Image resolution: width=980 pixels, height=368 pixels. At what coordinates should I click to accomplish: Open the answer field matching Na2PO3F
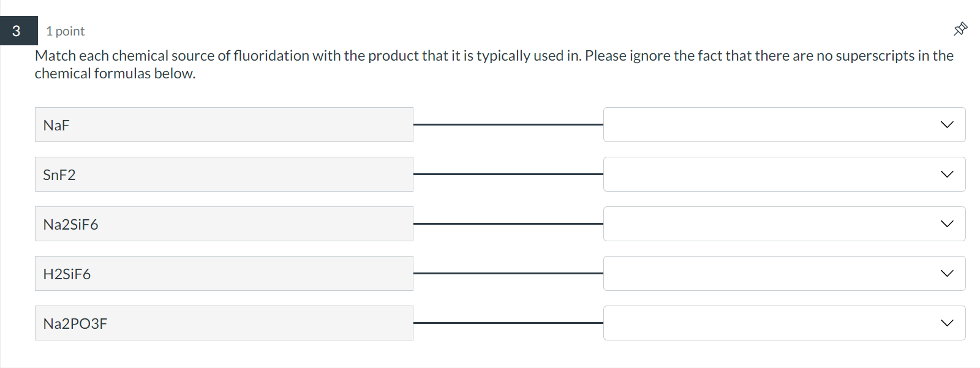pyautogui.click(x=772, y=323)
